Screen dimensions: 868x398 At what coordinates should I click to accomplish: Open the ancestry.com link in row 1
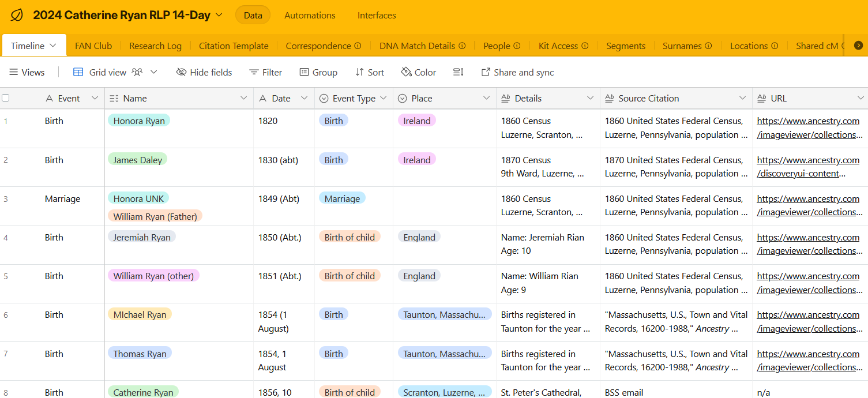click(x=808, y=121)
